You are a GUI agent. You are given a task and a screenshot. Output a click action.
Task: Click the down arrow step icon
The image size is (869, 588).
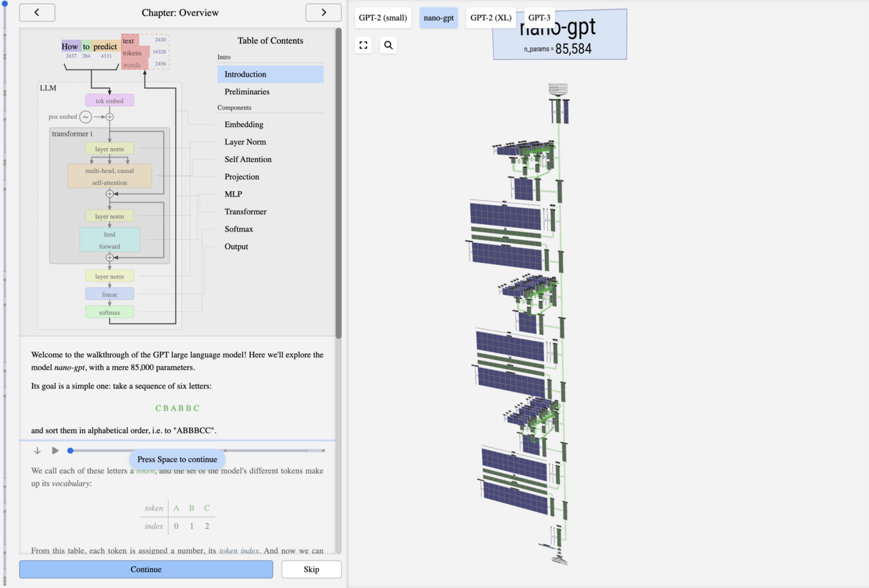tap(37, 451)
